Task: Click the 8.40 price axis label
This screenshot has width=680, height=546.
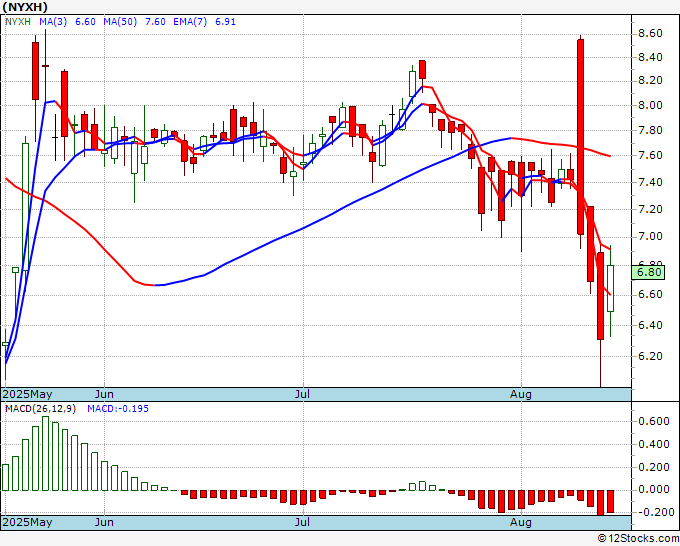Action: [650, 57]
